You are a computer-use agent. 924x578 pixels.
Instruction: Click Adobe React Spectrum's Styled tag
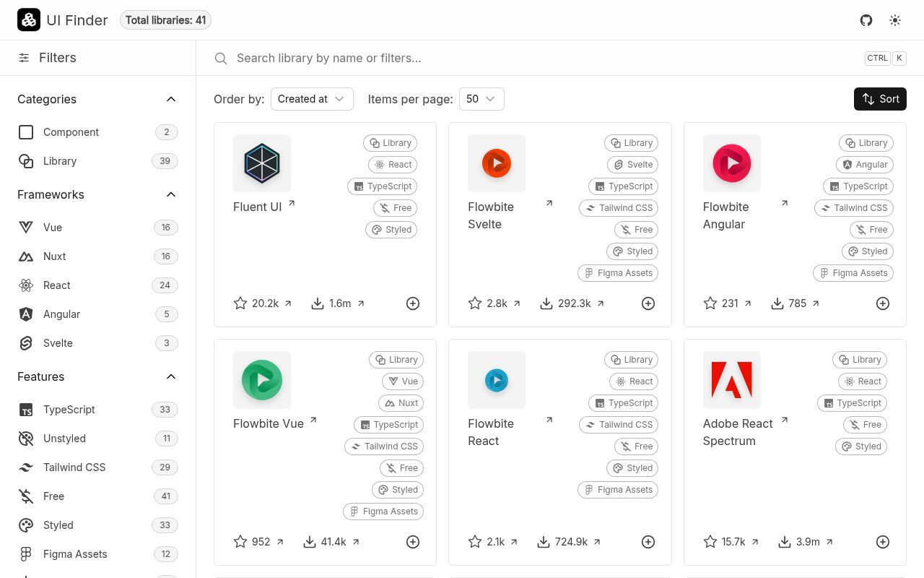(861, 447)
